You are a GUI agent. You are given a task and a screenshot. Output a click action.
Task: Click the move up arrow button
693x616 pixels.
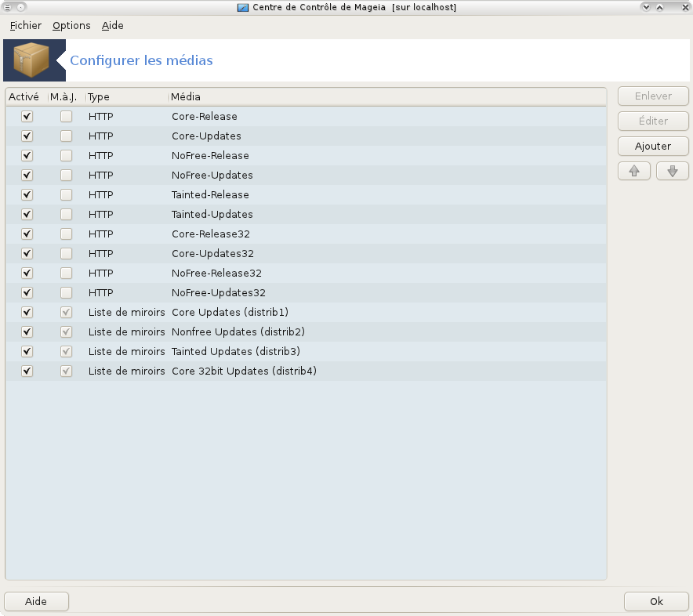click(633, 171)
